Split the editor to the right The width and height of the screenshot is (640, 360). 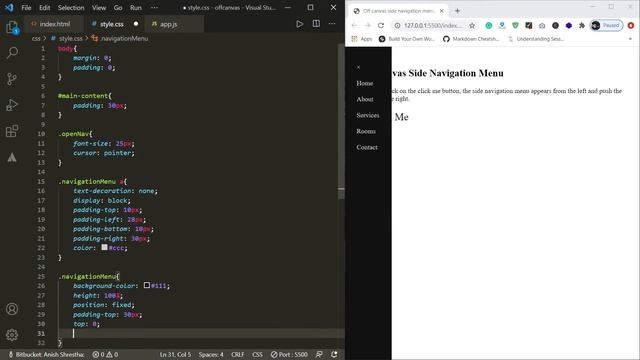[x=316, y=24]
